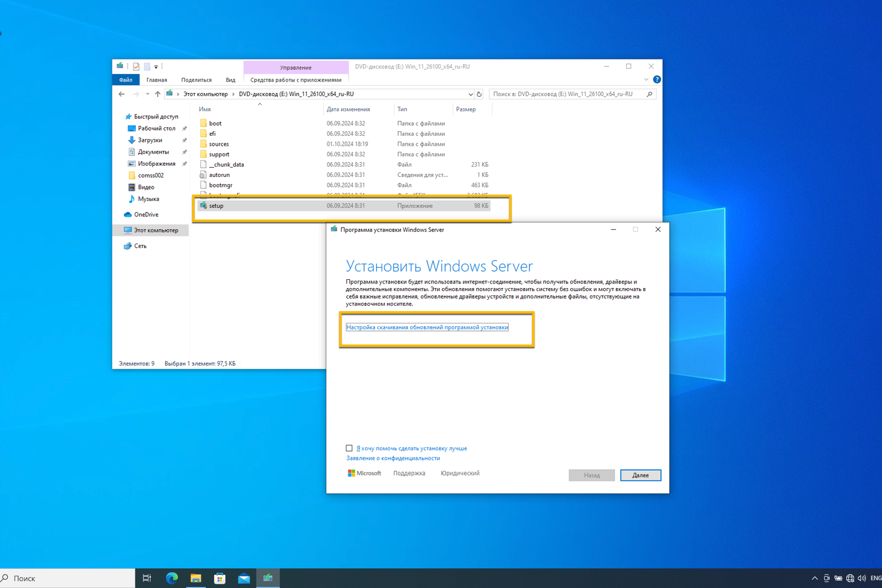
Task: Open Task View on the taskbar
Action: (x=147, y=579)
